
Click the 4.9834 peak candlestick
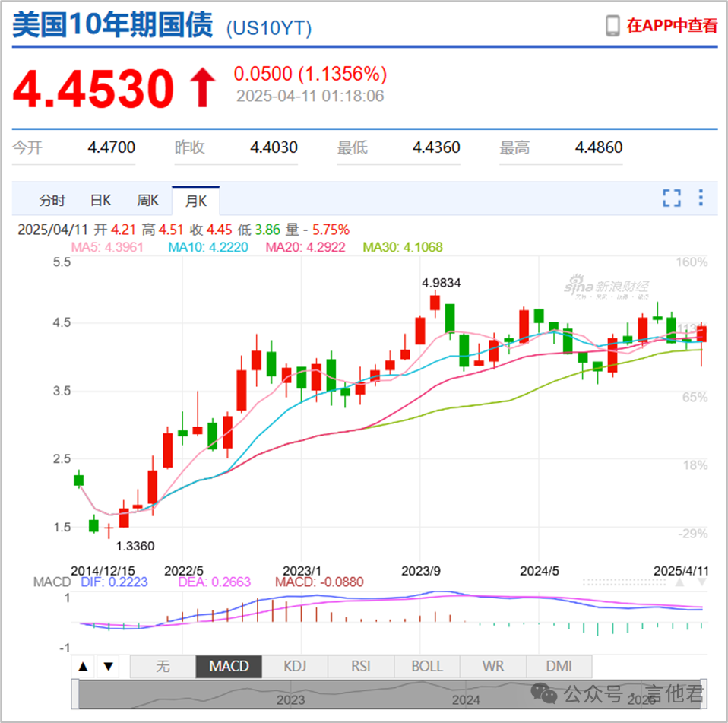[x=435, y=303]
